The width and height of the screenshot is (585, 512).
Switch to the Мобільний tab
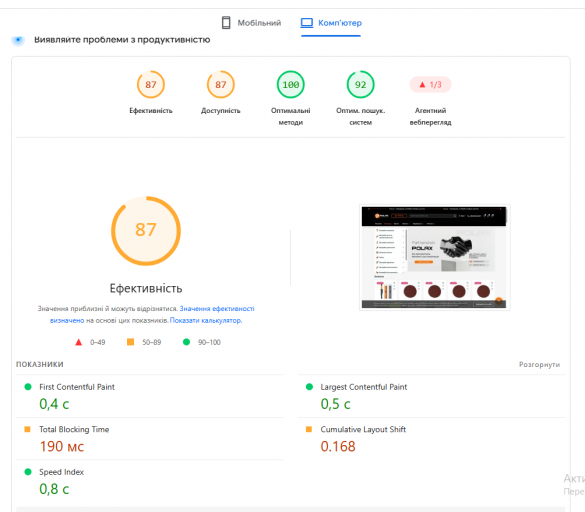click(251, 23)
